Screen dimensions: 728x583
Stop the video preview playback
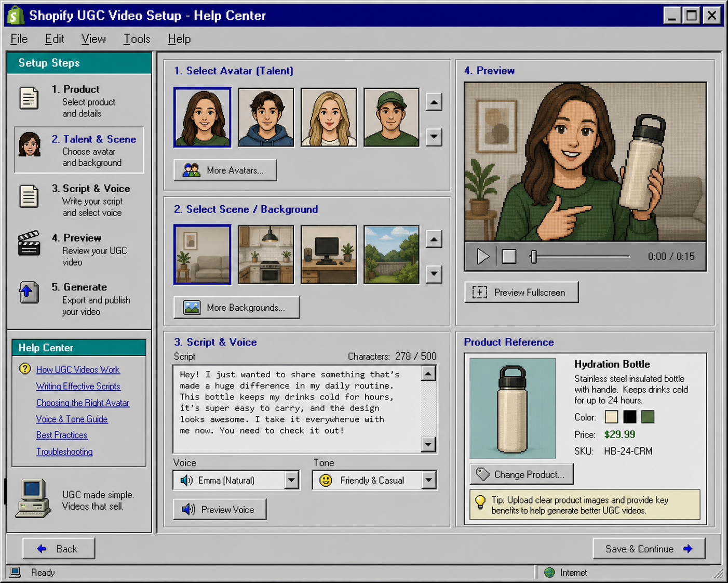tap(509, 256)
